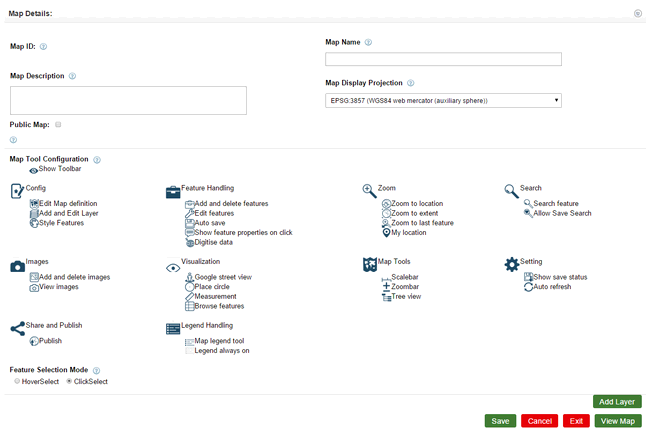This screenshot has width=652, height=435.
Task: Click the Show Toolbar eye icon
Action: point(34,170)
